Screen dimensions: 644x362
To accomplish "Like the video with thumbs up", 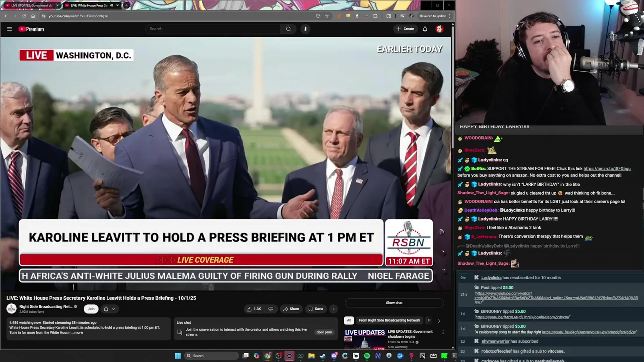I will 254,309.
